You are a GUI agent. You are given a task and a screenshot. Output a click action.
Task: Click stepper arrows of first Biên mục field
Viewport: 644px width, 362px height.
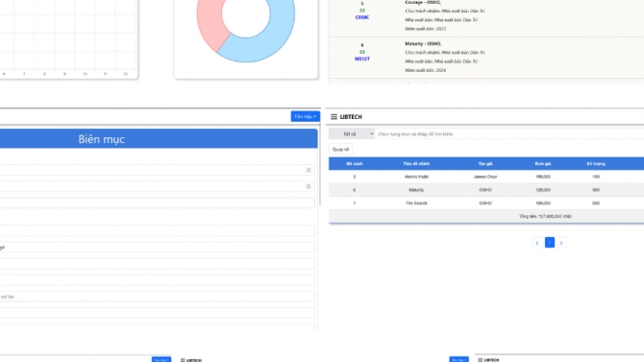(x=309, y=170)
